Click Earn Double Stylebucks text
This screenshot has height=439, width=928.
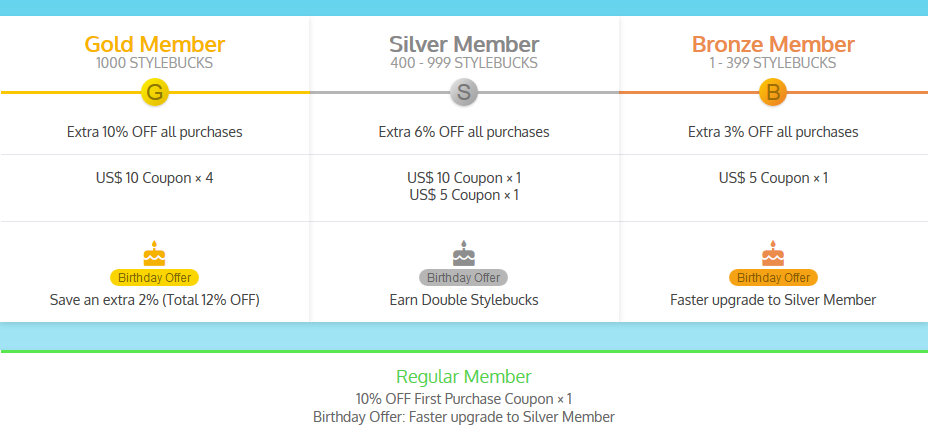[x=464, y=299]
